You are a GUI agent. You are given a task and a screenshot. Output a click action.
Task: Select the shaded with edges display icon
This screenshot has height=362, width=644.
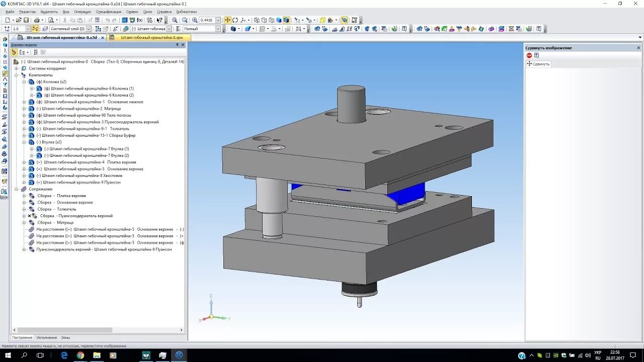(x=286, y=20)
